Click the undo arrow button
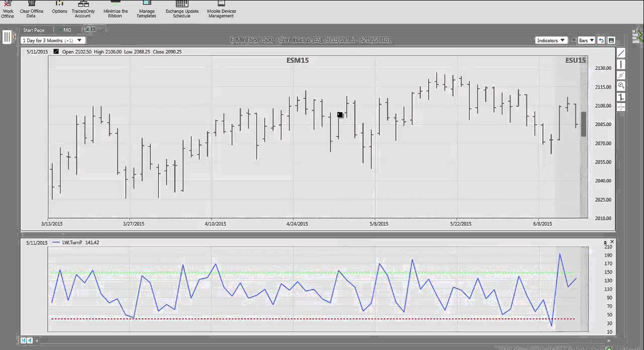 (601, 40)
